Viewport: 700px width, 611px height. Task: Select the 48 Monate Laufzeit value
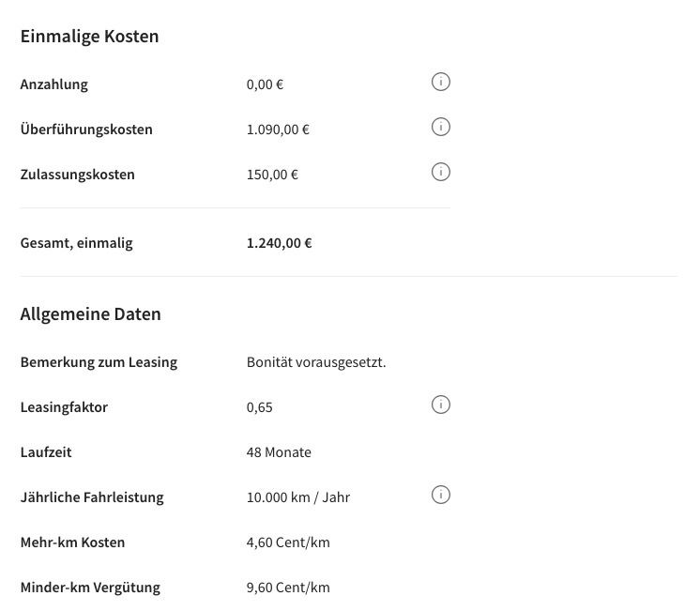pyautogui.click(x=279, y=452)
